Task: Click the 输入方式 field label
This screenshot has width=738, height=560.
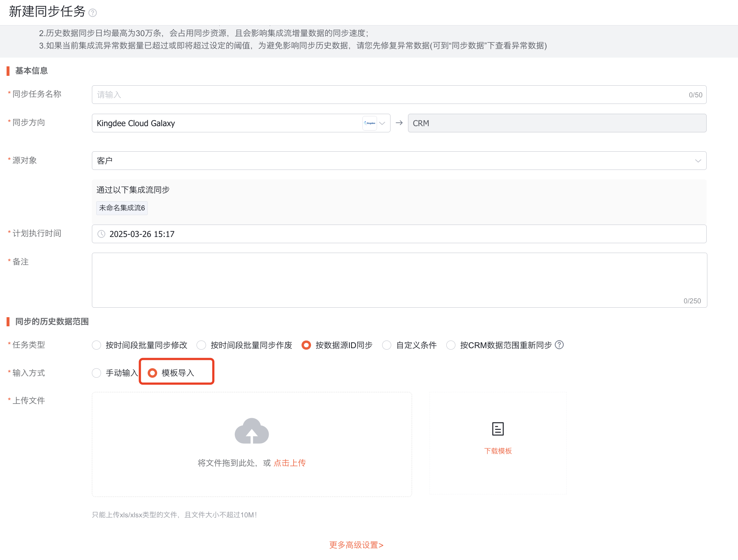Action: 28,373
